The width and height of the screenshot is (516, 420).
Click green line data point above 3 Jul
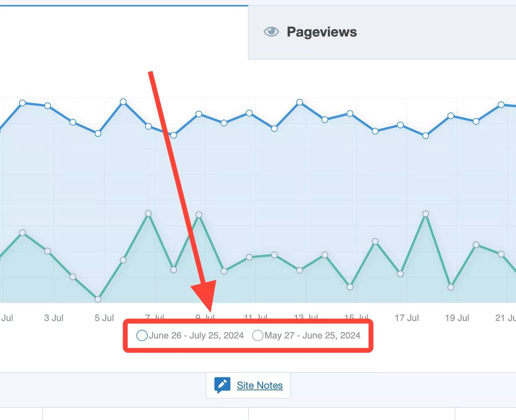pos(48,251)
